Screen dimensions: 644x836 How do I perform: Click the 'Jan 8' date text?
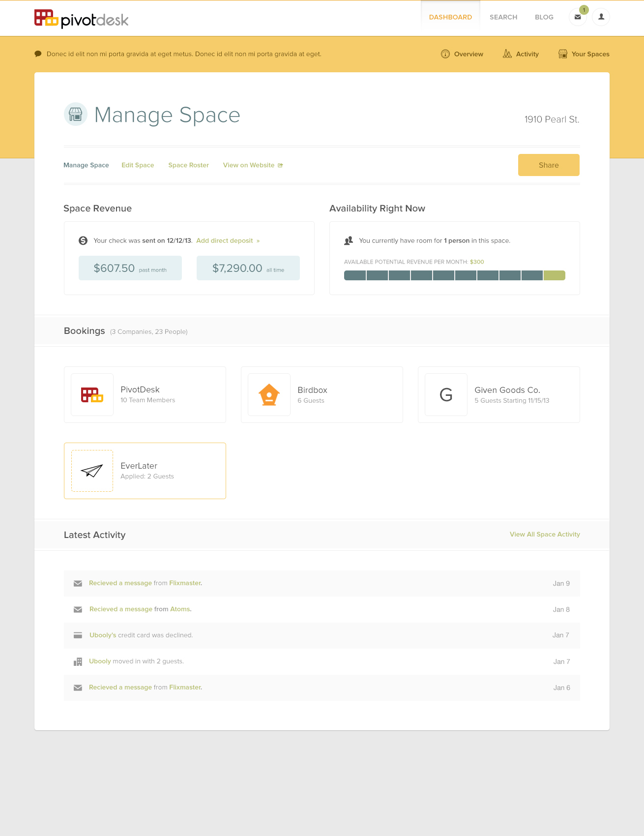(x=561, y=610)
